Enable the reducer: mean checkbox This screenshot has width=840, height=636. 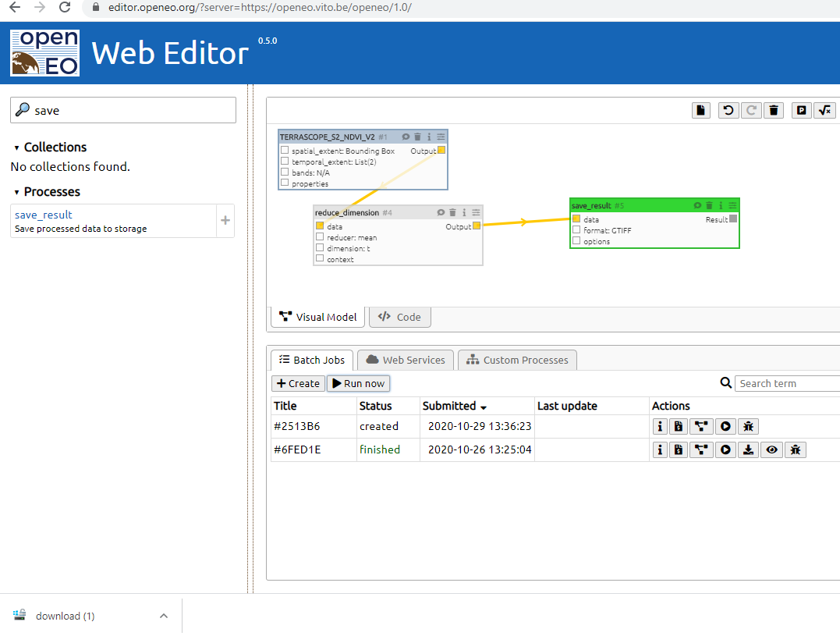point(319,237)
